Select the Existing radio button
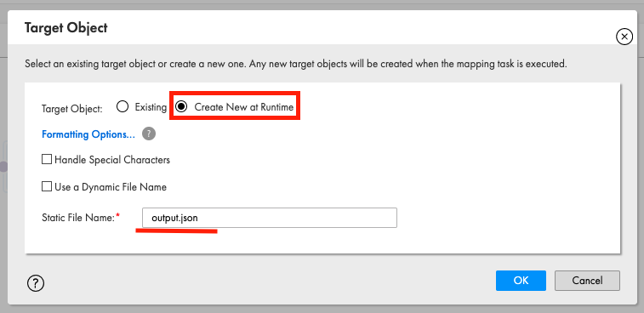 tap(123, 107)
